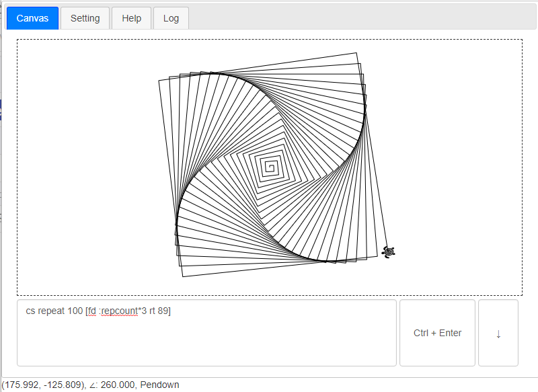
Task: Click the turtle cursor icon
Action: (388, 251)
